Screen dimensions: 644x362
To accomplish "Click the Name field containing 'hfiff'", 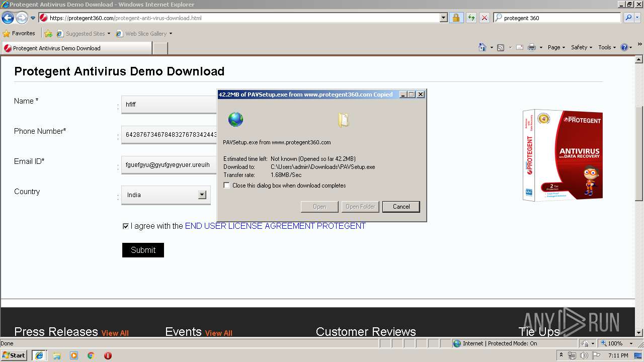I will (169, 105).
